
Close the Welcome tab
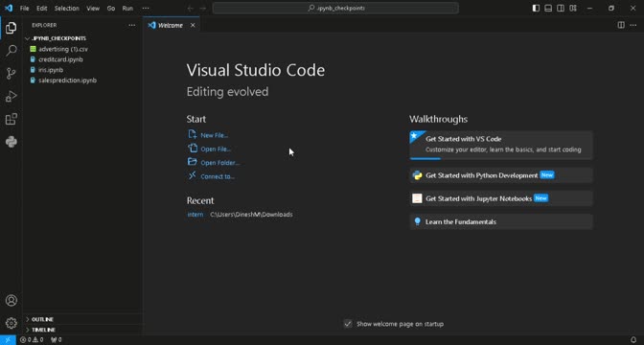tap(193, 26)
